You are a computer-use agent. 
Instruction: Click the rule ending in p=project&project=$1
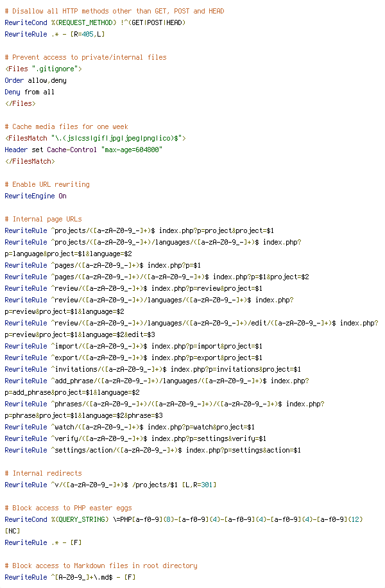point(139,230)
